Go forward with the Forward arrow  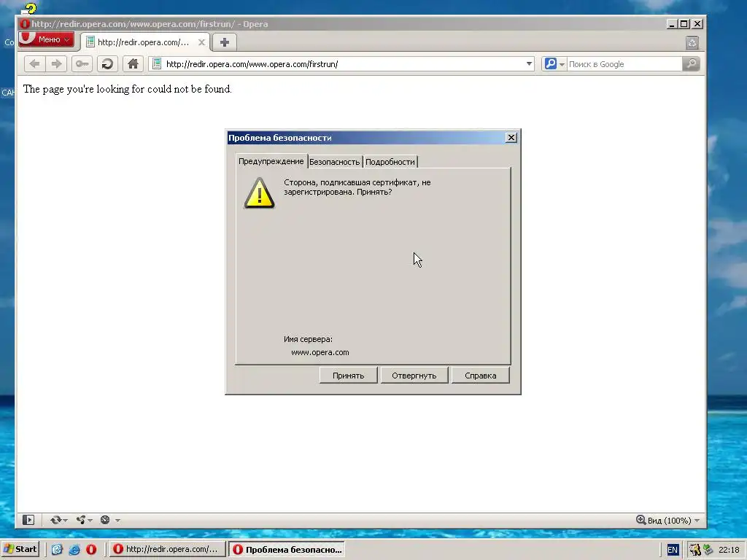point(57,64)
